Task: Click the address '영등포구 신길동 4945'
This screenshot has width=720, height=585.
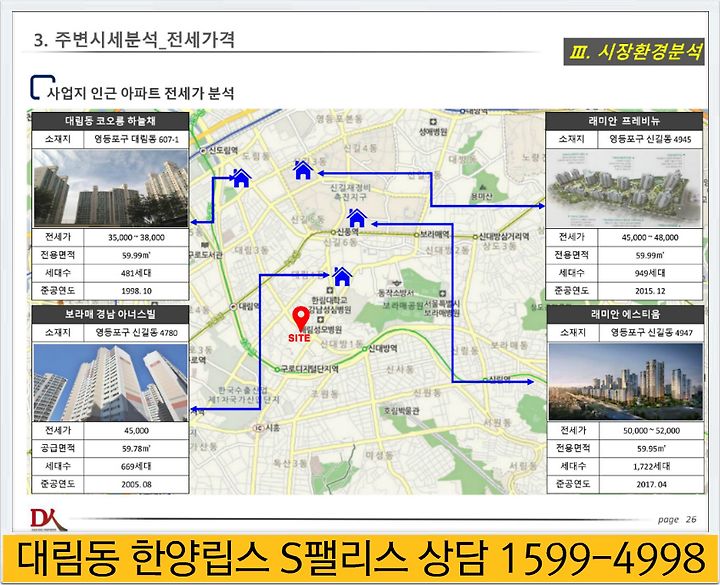Action: tap(650, 139)
